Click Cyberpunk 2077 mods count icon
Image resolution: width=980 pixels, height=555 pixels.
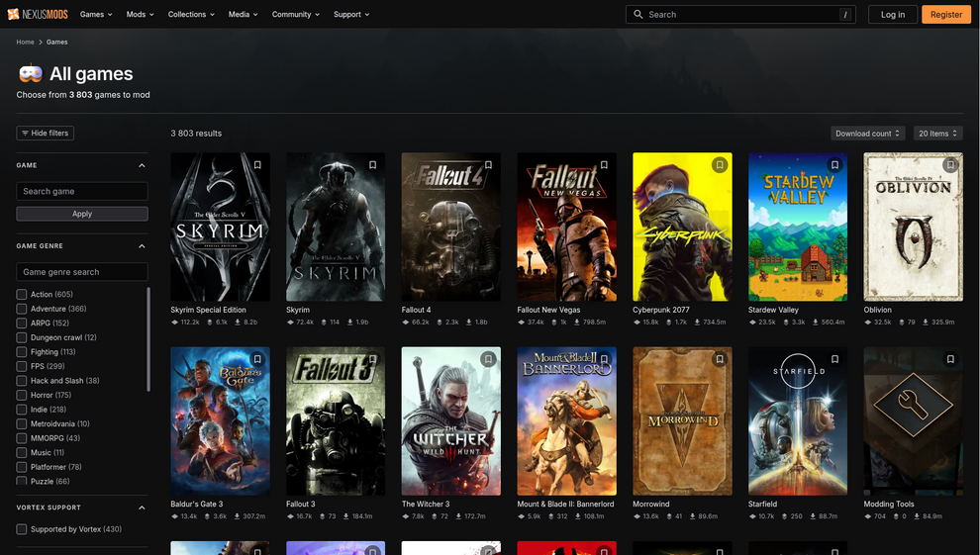coord(637,323)
